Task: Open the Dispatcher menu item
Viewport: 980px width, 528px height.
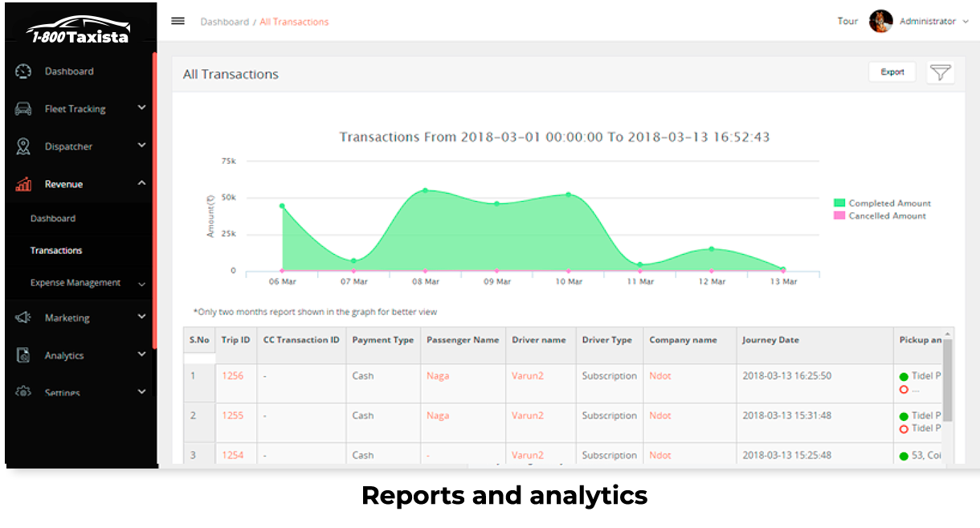Action: [x=68, y=147]
